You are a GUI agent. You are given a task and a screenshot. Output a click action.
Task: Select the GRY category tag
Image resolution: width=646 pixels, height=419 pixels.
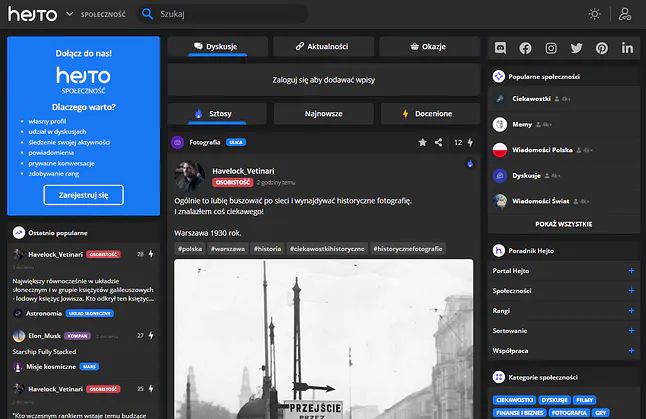click(x=601, y=412)
